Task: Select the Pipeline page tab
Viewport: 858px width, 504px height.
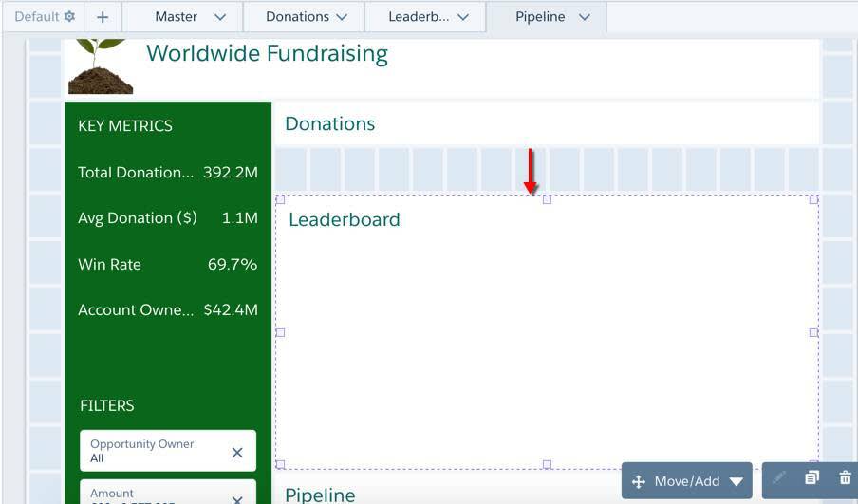Action: pos(540,17)
